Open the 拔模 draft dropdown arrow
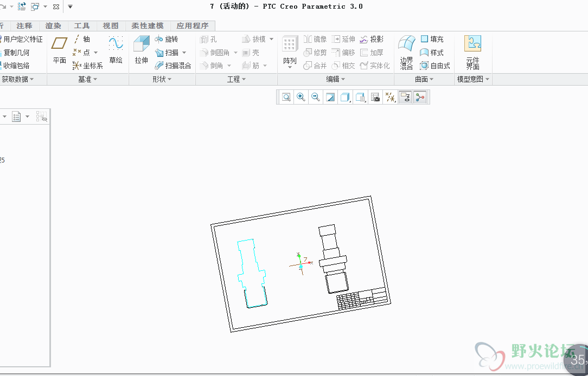Screen dimensions: 588x376 click(x=272, y=39)
